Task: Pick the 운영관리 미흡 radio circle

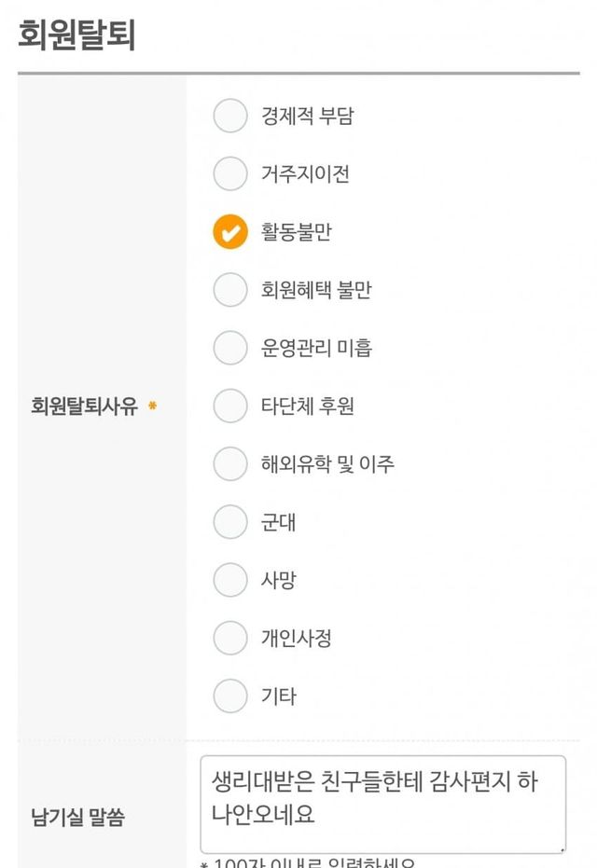Action: [230, 348]
